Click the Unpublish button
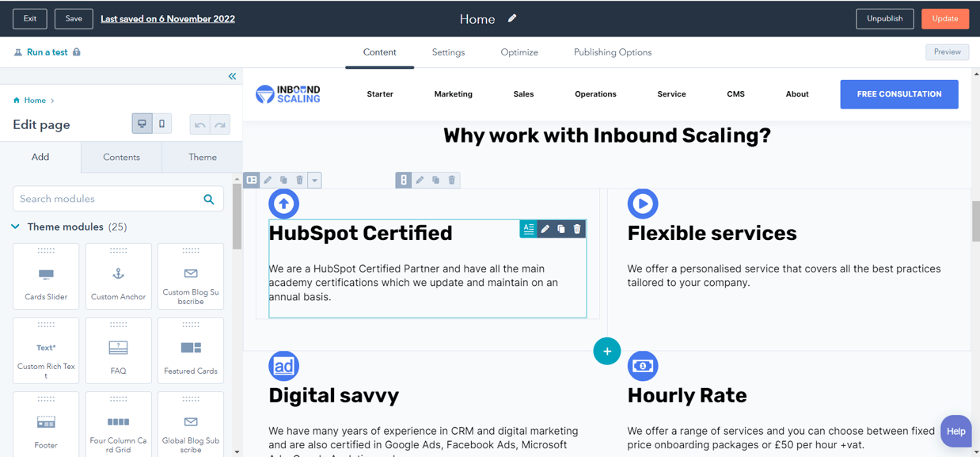Screen dimensions: 980x457 tap(885, 18)
